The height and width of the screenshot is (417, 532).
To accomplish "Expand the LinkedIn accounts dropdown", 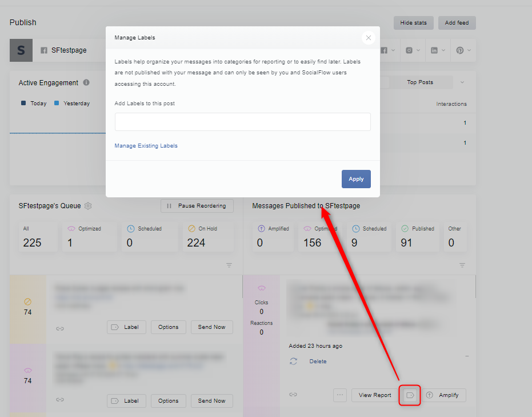I will [438, 50].
